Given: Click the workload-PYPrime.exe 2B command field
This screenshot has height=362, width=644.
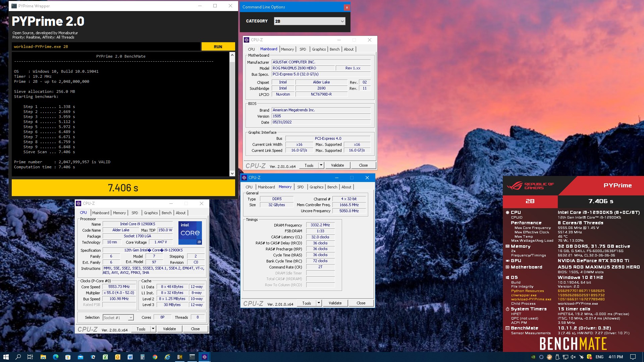Looking at the screenshot, I should pyautogui.click(x=106, y=47).
